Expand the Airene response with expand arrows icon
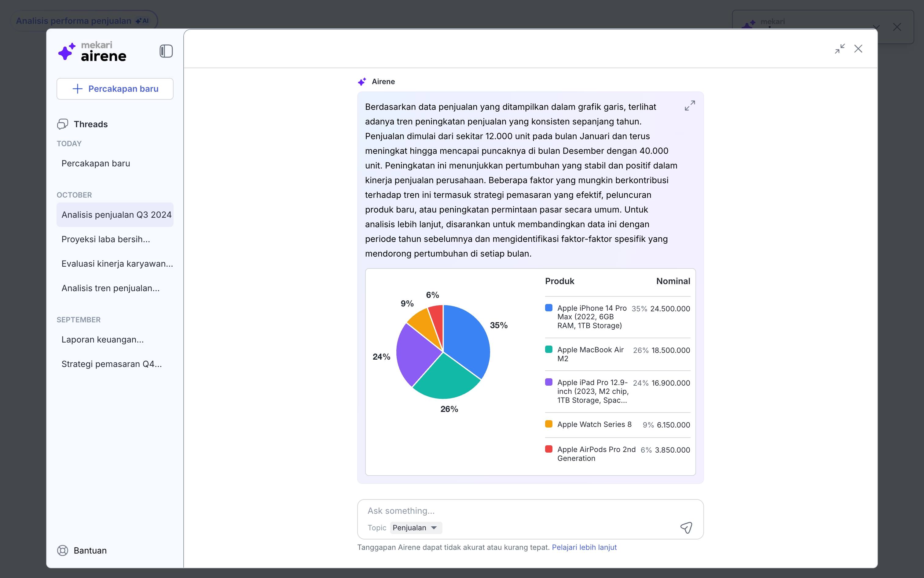The width and height of the screenshot is (924, 578). 690,106
